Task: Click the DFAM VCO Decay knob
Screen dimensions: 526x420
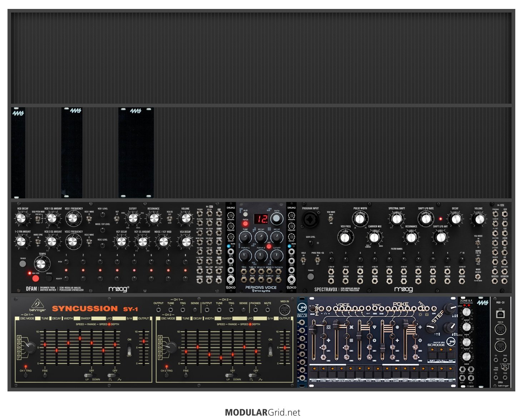Action: (22, 218)
